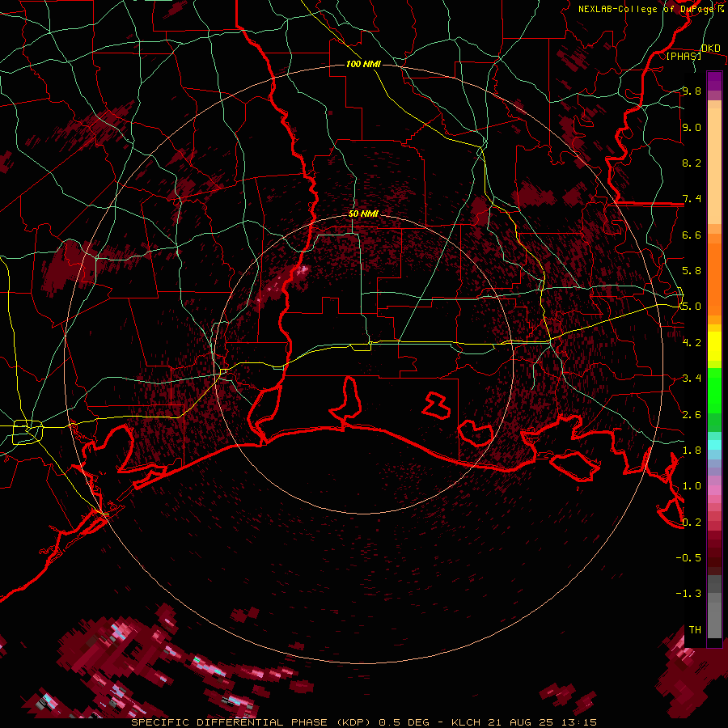Screen dimensions: 728x728
Task: Select the purple top segment of the color bar
Action: point(714,81)
